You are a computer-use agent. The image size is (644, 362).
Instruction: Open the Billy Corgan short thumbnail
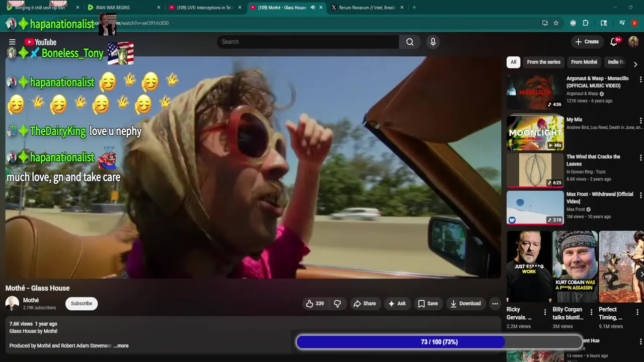575,266
